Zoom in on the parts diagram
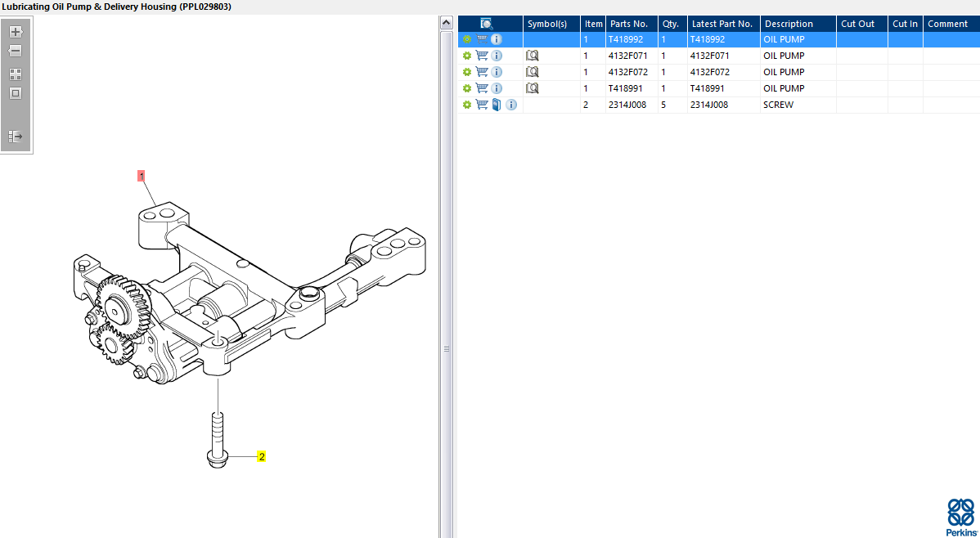The width and height of the screenshot is (980, 538). 16,32
